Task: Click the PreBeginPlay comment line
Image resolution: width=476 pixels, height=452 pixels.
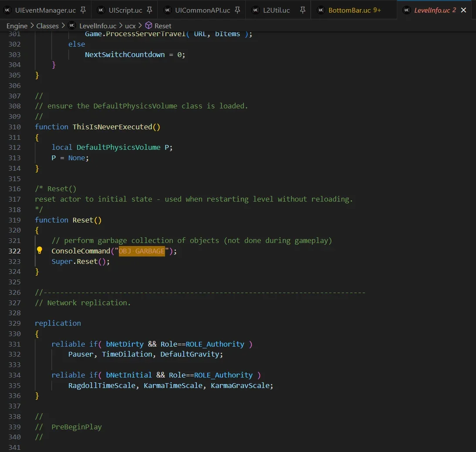Action: pyautogui.click(x=68, y=427)
